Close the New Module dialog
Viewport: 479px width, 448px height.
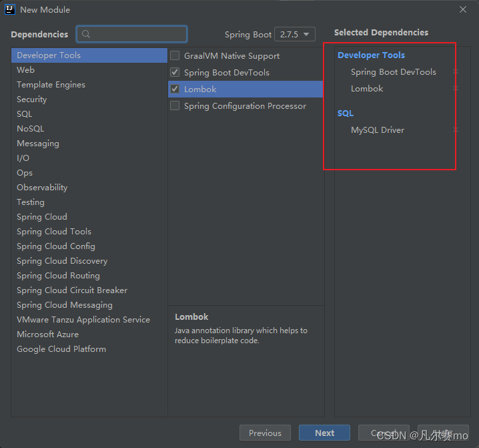tap(463, 9)
